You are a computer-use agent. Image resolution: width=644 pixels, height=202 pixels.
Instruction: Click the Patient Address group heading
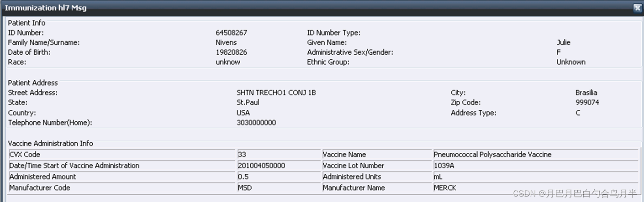coord(33,83)
